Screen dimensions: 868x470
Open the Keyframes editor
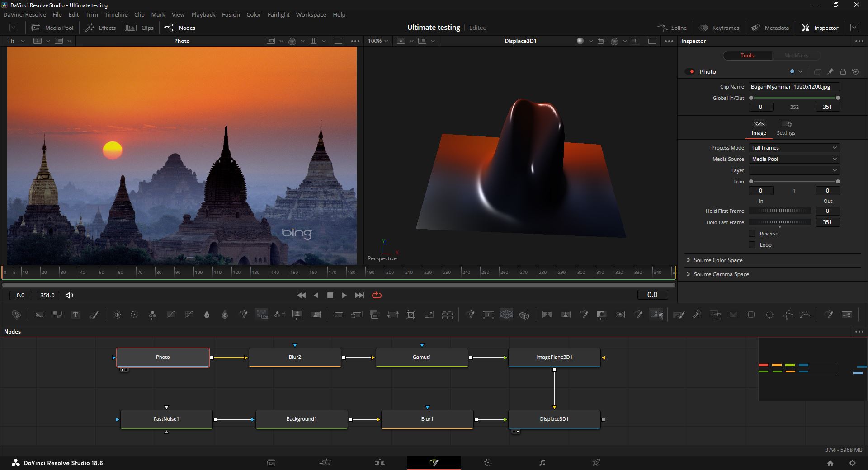(719, 28)
